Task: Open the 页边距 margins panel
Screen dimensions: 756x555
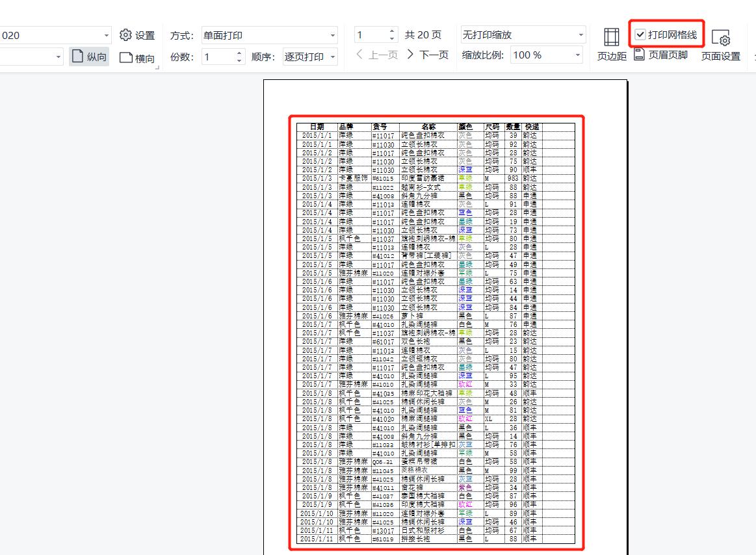Action: [610, 44]
